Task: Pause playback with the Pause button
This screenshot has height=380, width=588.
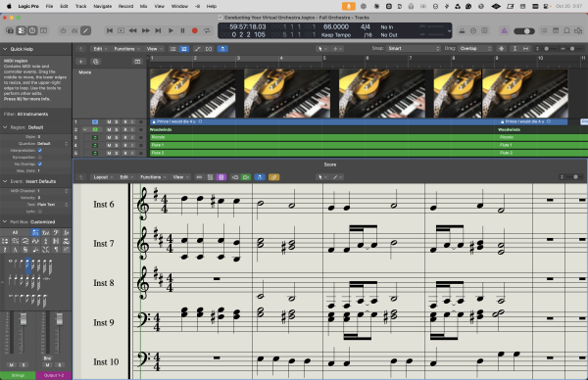Action: 182,30
